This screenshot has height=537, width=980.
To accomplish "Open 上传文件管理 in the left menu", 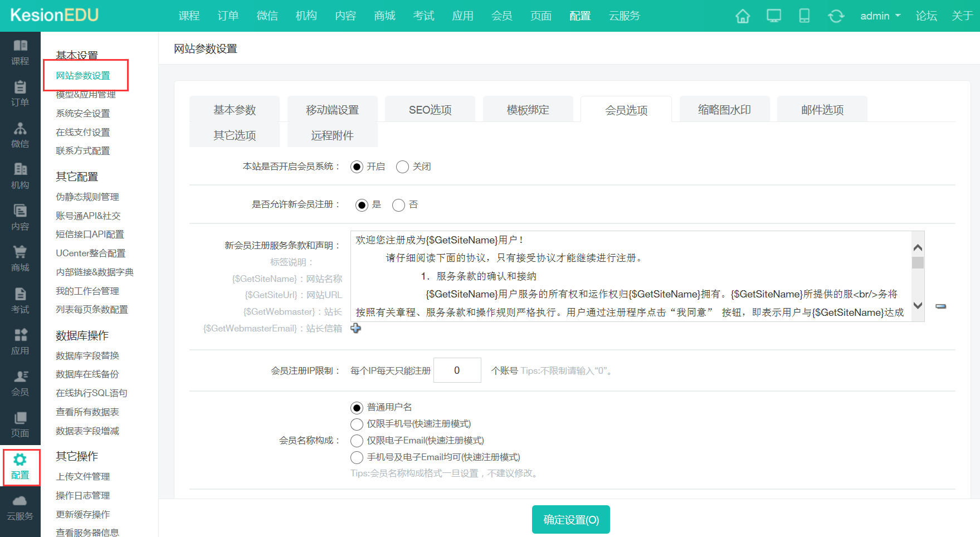I will click(82, 476).
